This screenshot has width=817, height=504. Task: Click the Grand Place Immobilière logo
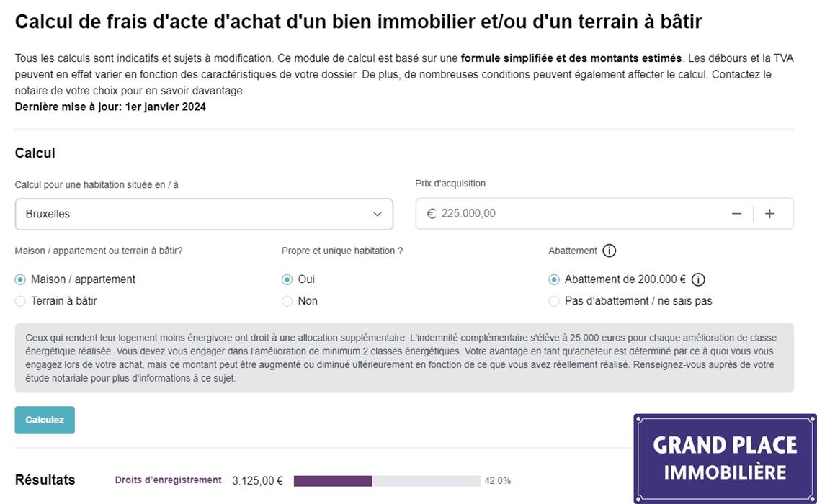[x=725, y=458]
